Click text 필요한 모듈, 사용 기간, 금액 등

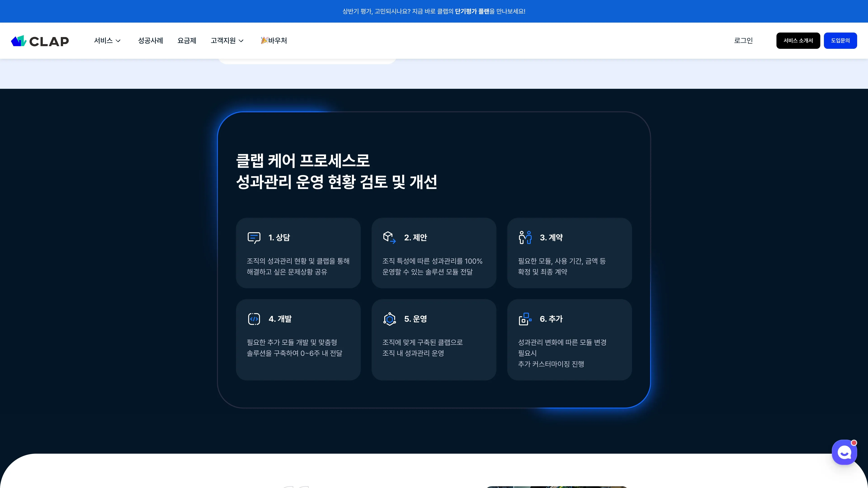562,261
